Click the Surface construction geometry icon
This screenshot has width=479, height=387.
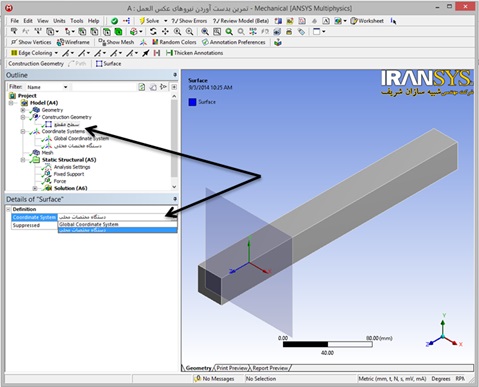(99, 63)
